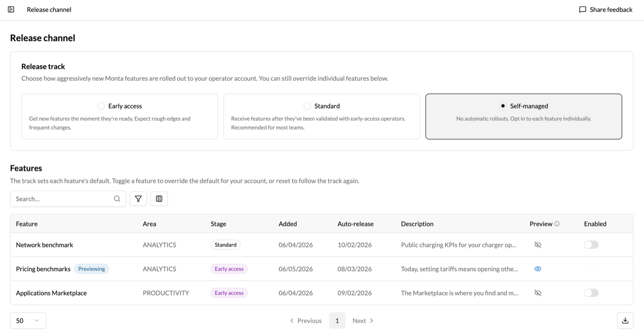
Task: Click the search magnifier icon
Action: [117, 199]
